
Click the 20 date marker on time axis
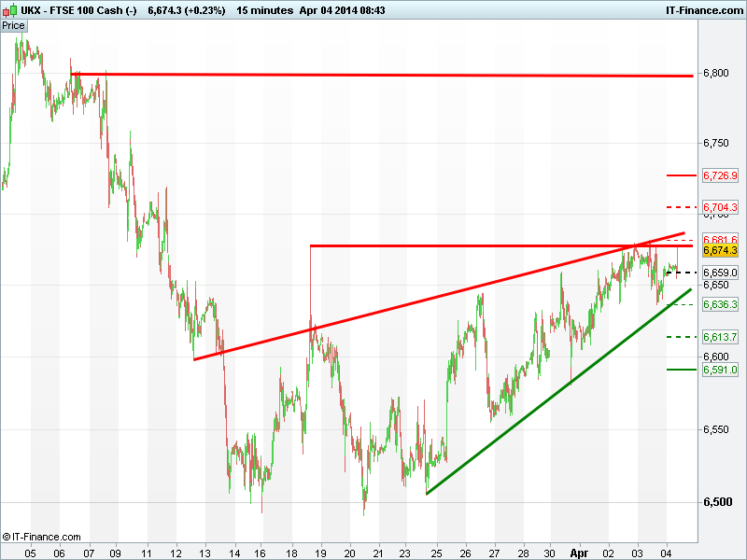coord(349,552)
